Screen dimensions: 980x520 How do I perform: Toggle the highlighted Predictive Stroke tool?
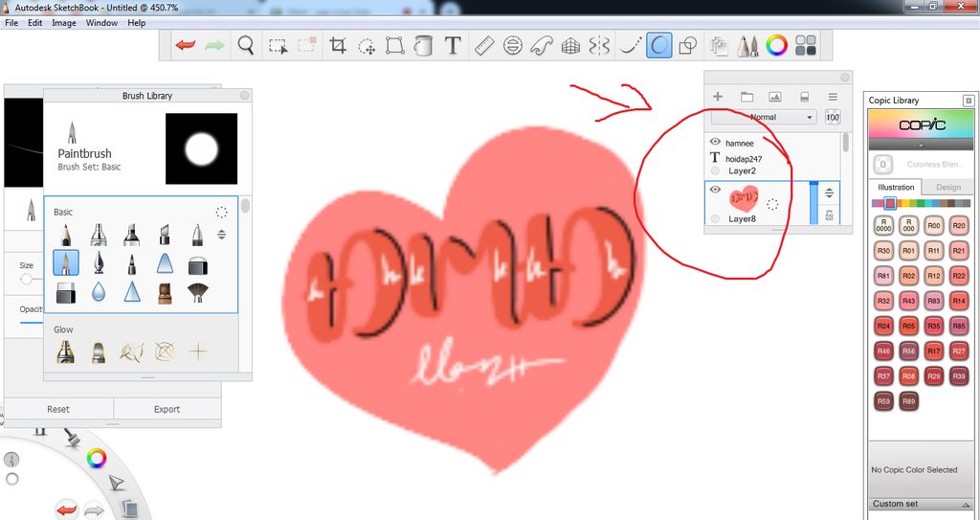[658, 46]
